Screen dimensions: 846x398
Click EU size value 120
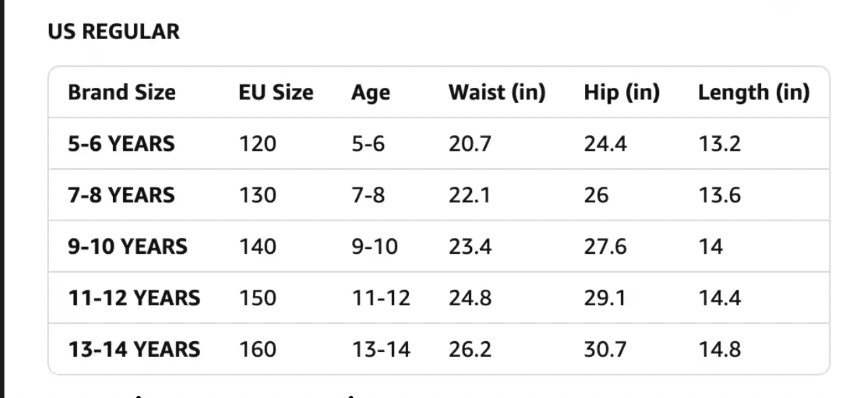(x=258, y=144)
